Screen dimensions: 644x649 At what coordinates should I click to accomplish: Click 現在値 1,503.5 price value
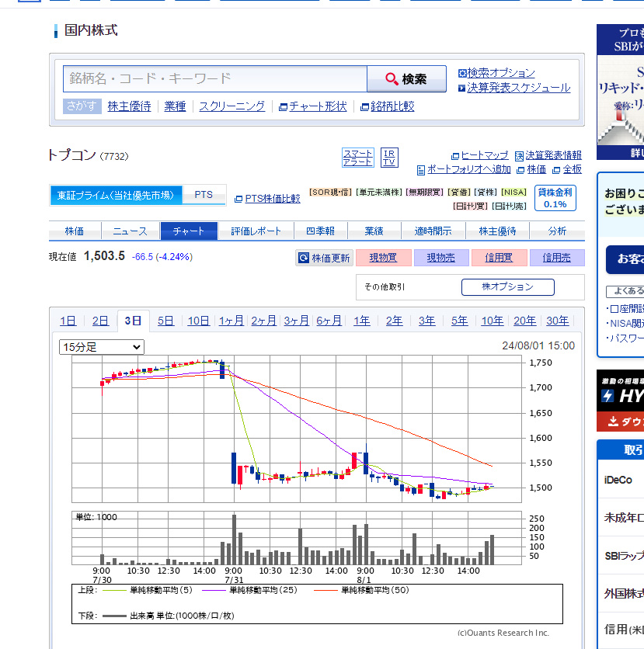pyautogui.click(x=104, y=256)
